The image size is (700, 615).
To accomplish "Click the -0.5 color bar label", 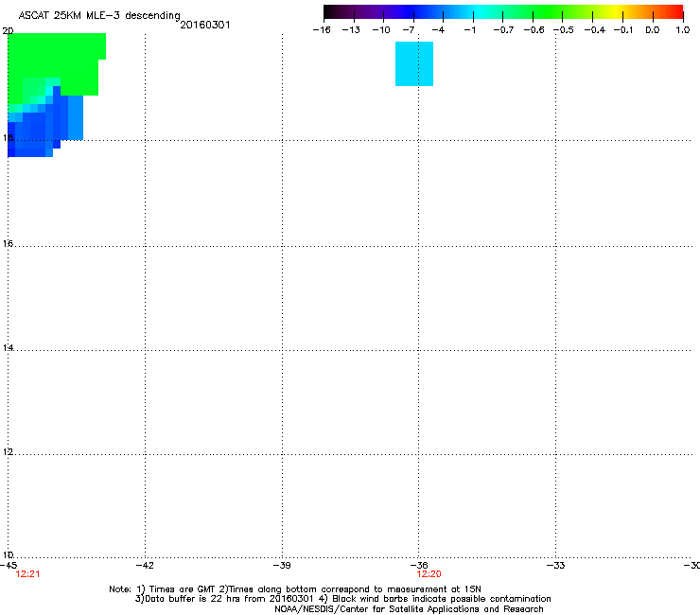I will click(x=564, y=30).
